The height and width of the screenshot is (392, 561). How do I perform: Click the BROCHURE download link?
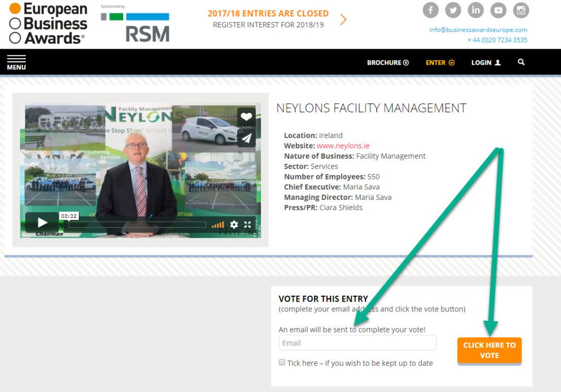[388, 62]
